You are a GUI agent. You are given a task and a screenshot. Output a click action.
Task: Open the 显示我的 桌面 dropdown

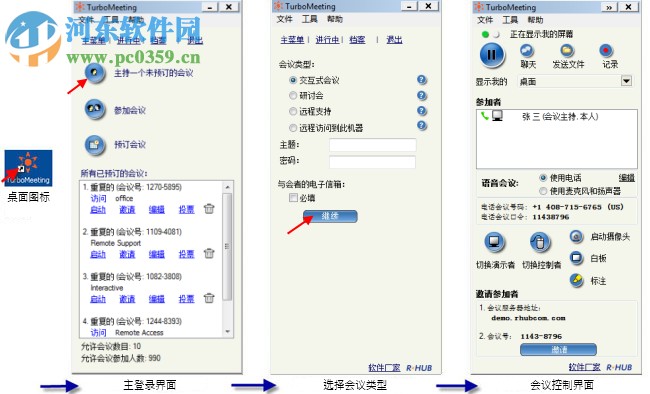626,81
